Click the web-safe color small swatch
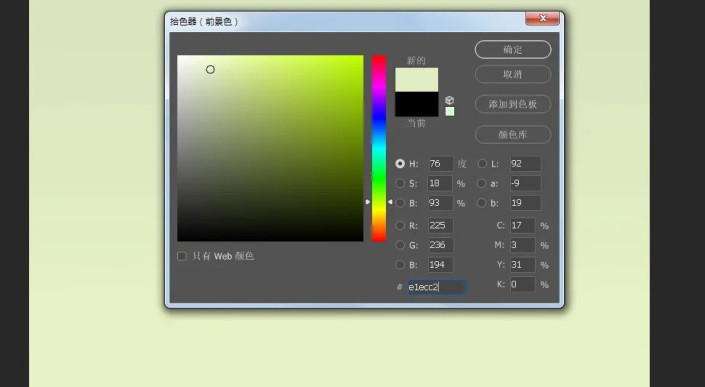 [450, 111]
